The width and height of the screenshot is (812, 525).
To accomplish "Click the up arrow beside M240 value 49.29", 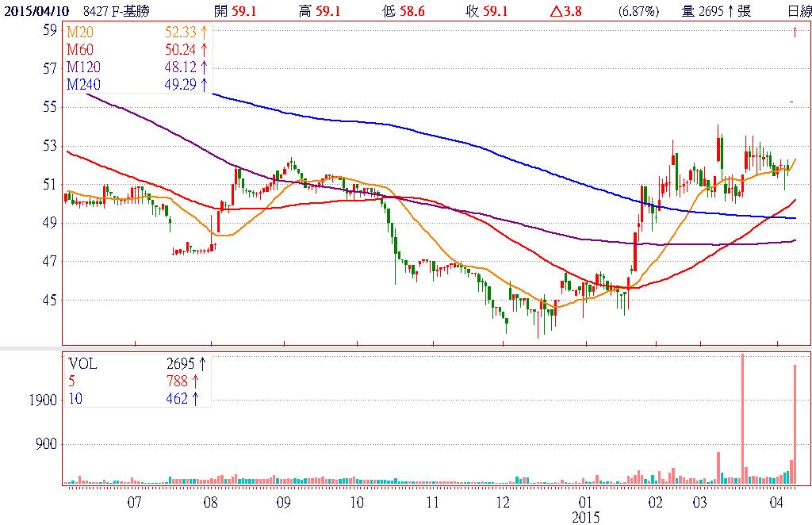I will [x=204, y=84].
